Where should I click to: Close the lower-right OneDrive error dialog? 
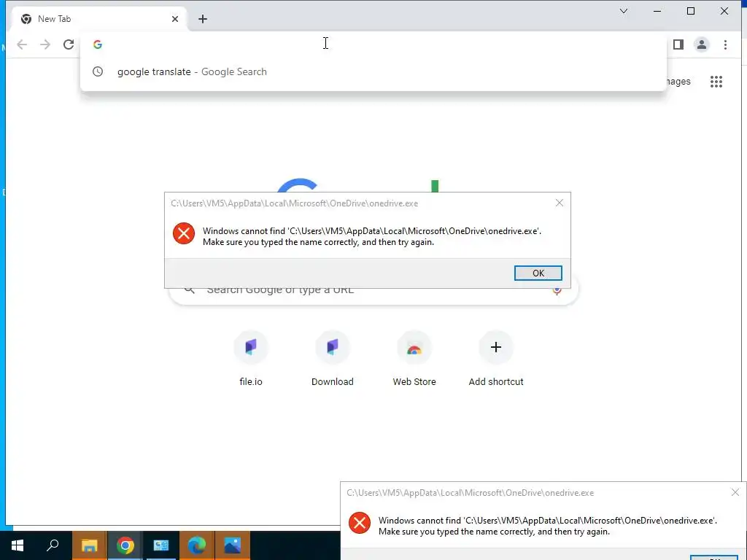coord(735,492)
